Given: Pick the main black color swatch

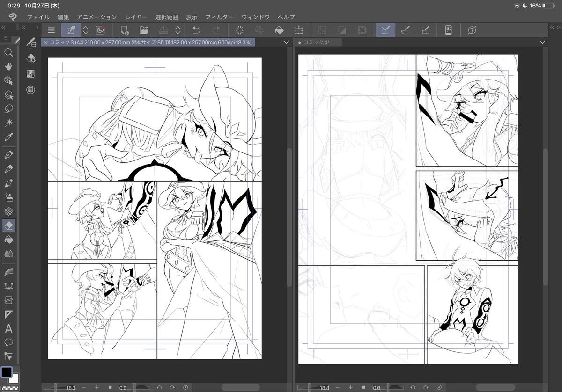Looking at the screenshot, I should (6, 372).
